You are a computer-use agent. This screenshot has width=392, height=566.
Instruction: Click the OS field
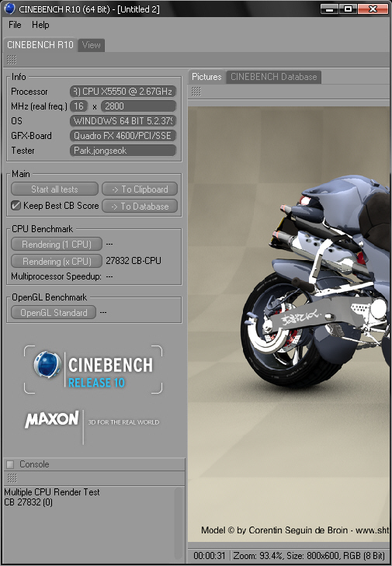(123, 121)
